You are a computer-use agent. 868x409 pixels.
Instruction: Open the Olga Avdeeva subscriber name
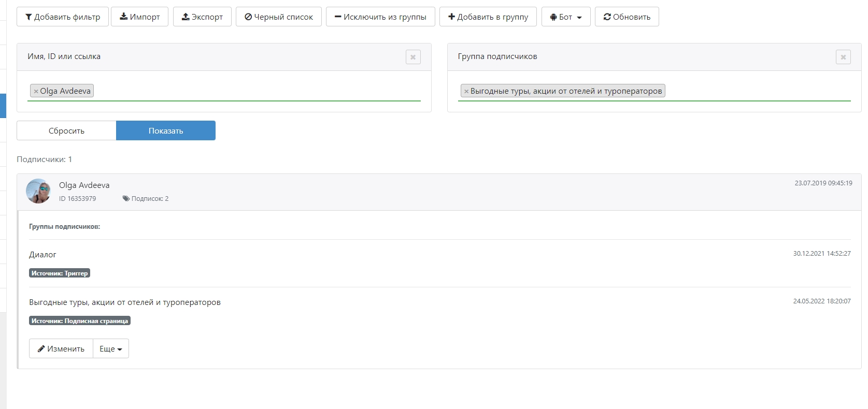click(84, 185)
